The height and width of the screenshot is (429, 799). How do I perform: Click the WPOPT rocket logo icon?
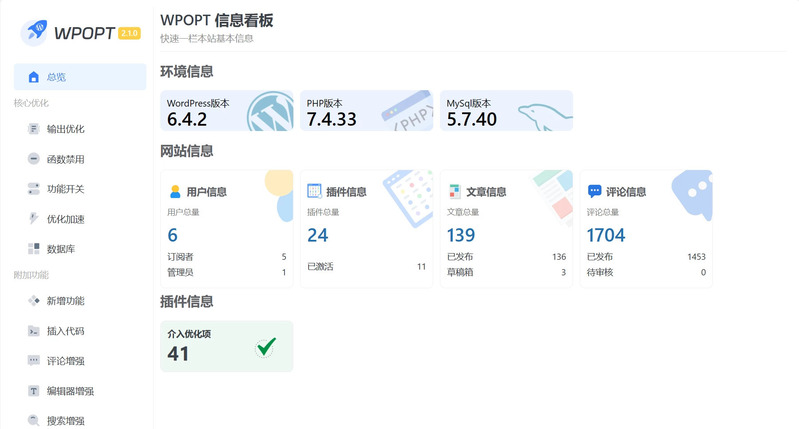click(37, 32)
